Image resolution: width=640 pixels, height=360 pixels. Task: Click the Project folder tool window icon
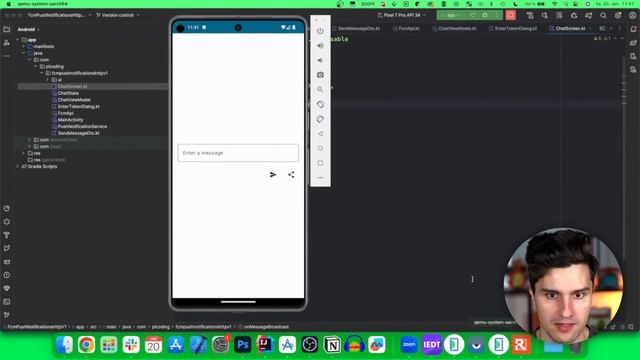point(7,29)
